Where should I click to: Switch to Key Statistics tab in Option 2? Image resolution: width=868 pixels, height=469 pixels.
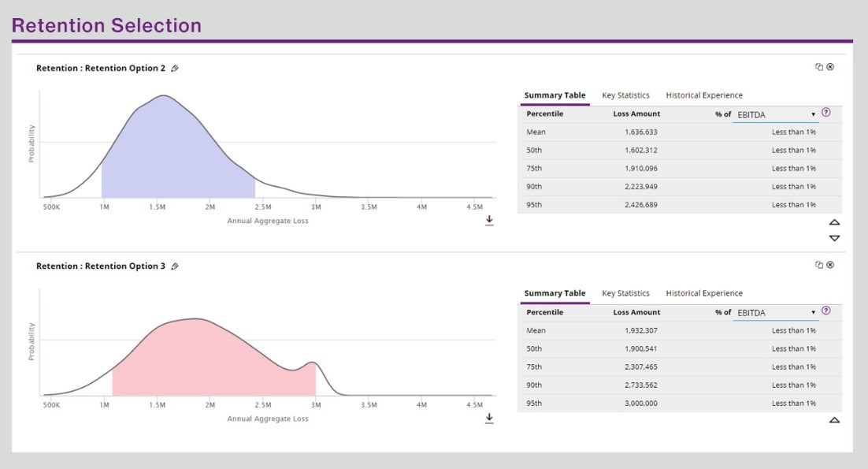point(625,95)
